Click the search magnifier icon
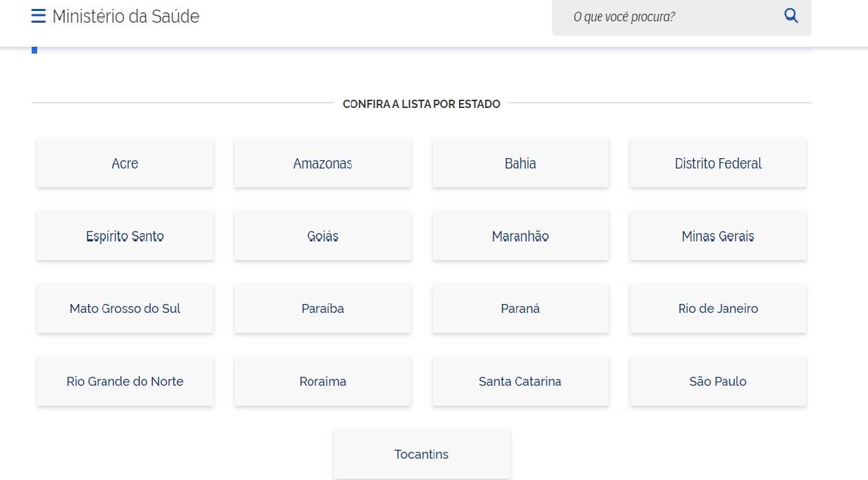Image resolution: width=868 pixels, height=480 pixels. (x=791, y=16)
